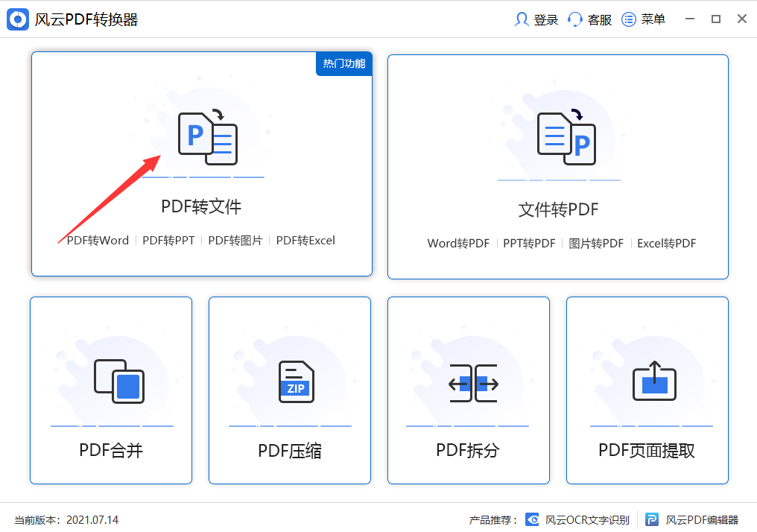Choose PDF转Excel option
The image size is (757, 532).
[305, 241]
